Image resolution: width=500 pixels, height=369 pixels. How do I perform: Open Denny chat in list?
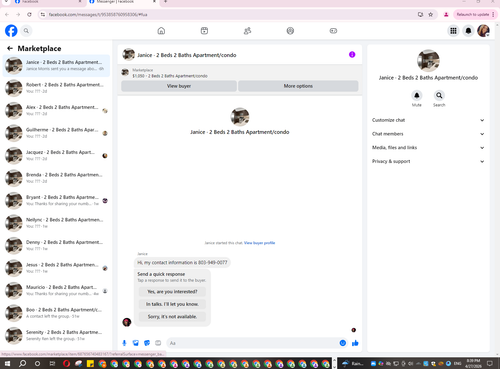pyautogui.click(x=56, y=246)
